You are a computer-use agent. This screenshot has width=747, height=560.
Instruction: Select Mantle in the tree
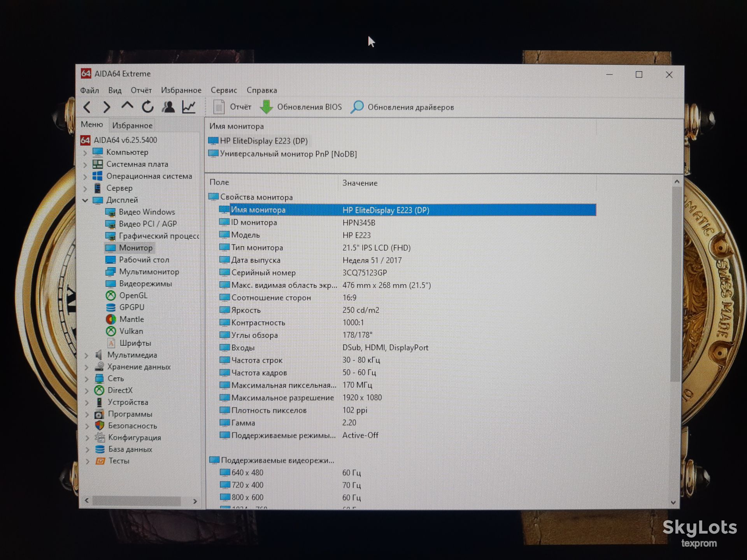coord(132,319)
